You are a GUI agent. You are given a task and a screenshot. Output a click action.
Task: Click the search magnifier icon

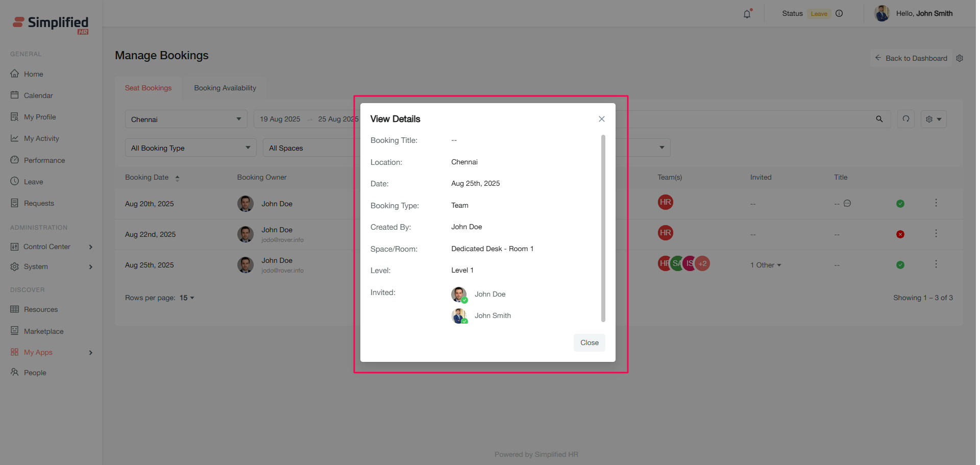pyautogui.click(x=879, y=119)
